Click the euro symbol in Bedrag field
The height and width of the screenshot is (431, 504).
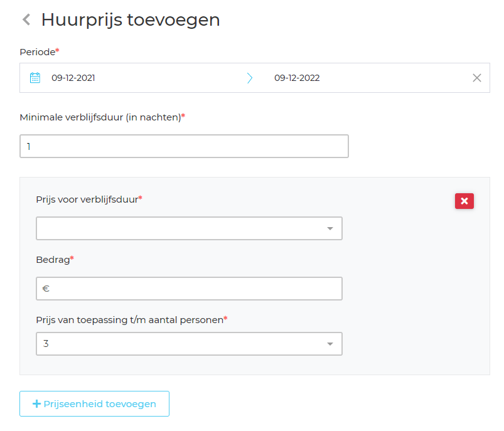coord(46,289)
